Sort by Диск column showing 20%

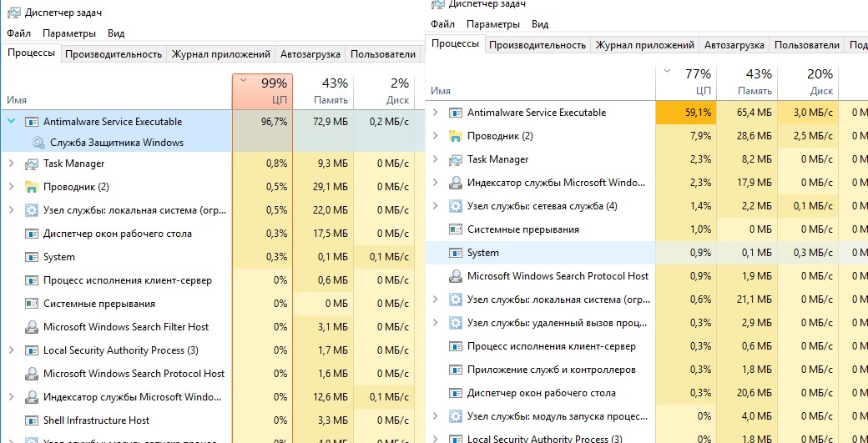808,83
